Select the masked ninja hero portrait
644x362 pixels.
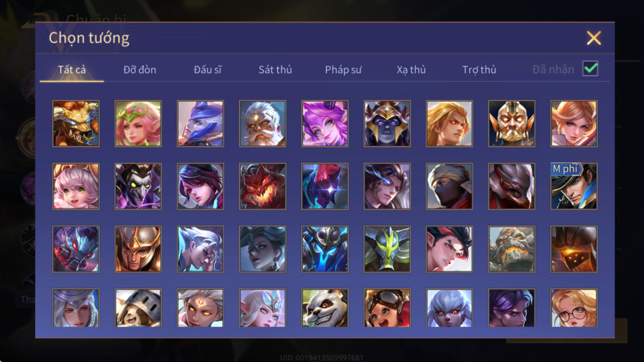coord(449,186)
